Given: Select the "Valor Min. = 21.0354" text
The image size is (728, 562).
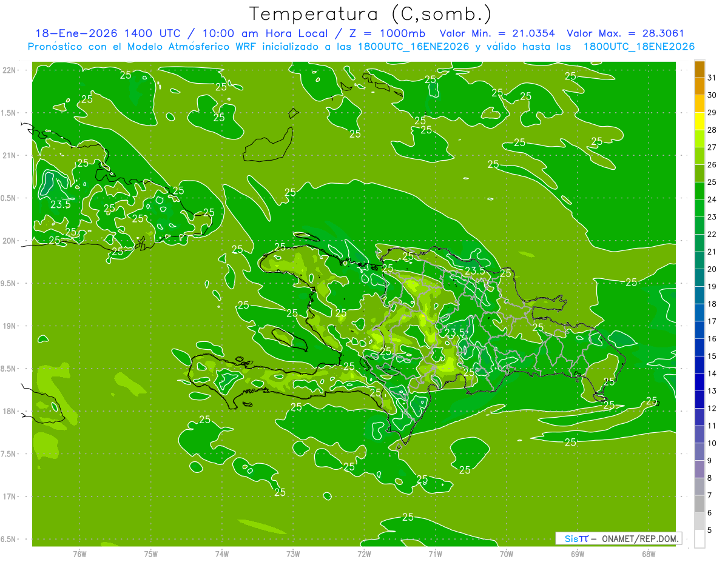Looking at the screenshot, I should click(x=497, y=33).
